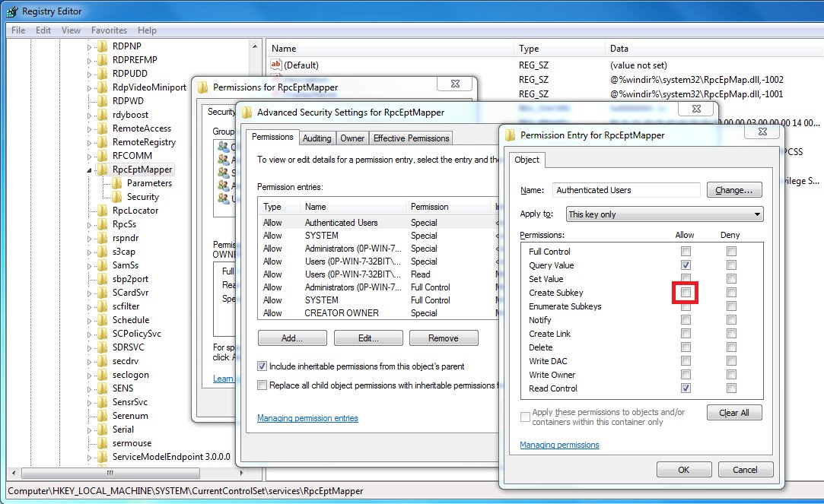
Task: Expand the RDPNP tree node
Action: point(89,46)
